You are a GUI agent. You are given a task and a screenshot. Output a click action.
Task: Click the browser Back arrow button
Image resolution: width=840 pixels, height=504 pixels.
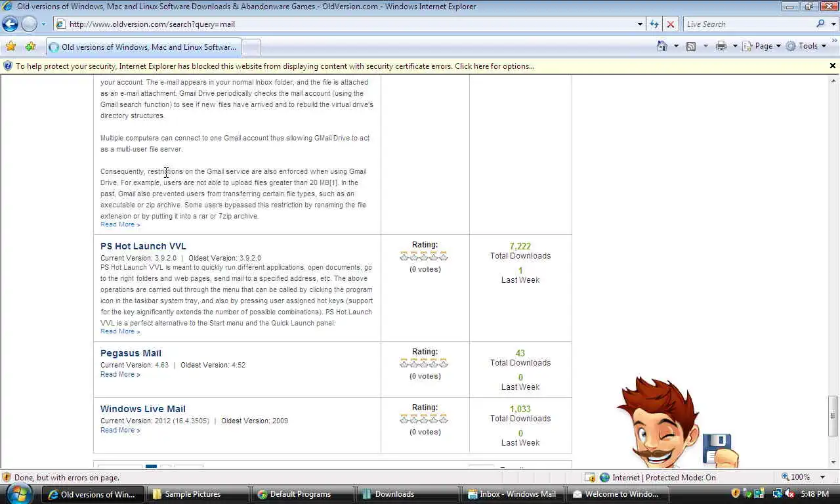(x=10, y=24)
